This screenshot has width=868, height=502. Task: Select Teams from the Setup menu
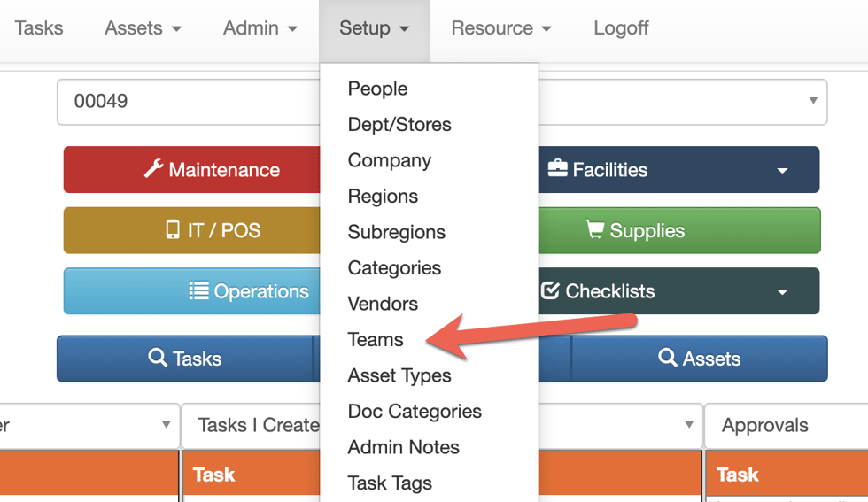(x=376, y=340)
